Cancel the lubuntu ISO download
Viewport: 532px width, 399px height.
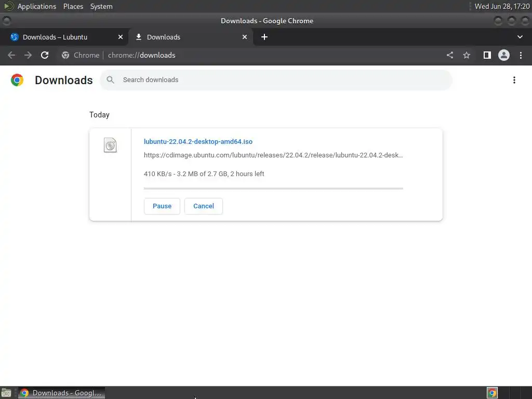[204, 206]
